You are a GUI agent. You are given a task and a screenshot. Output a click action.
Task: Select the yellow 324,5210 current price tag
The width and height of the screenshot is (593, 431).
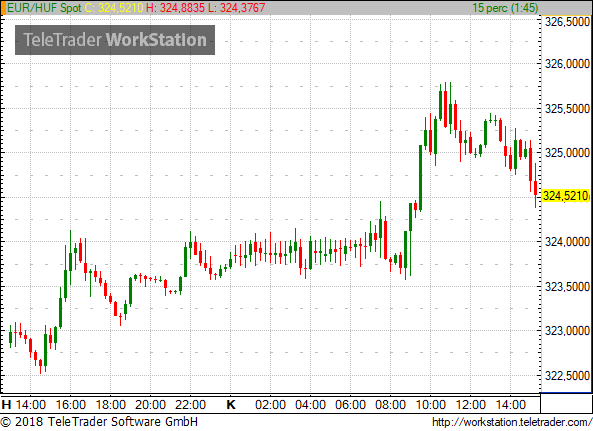[x=566, y=196]
